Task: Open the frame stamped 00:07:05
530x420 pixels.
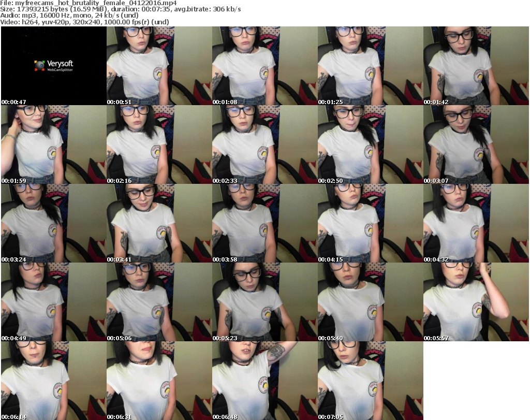Action: tap(370, 381)
